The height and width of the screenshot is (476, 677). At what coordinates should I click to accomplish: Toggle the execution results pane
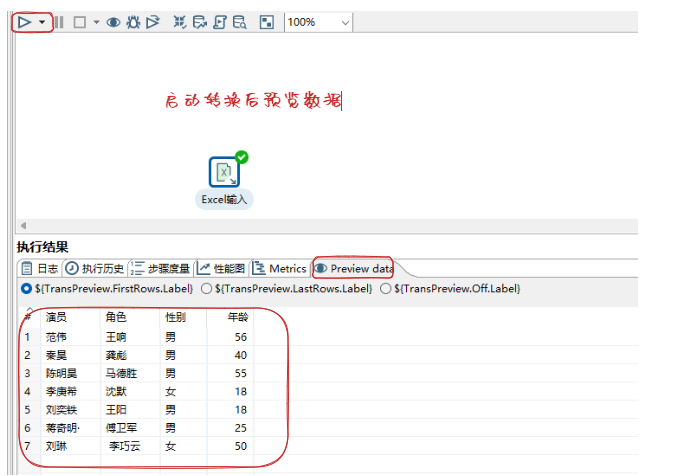click(267, 22)
